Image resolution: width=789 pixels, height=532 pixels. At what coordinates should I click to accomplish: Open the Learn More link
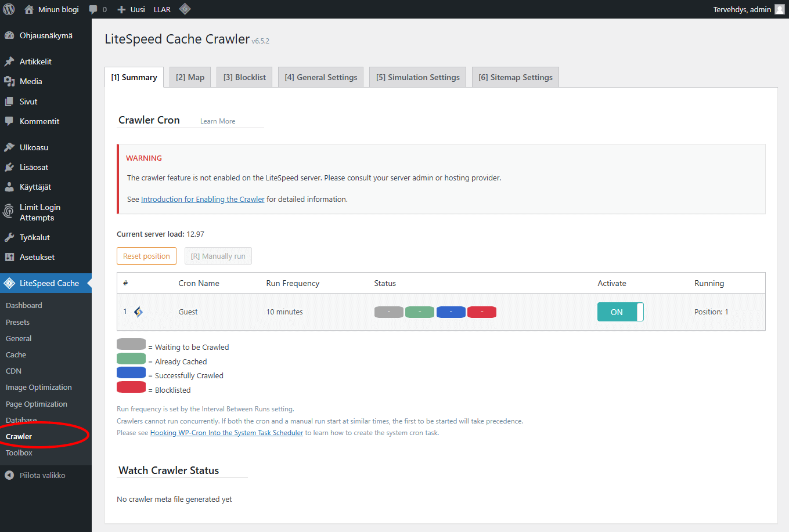tap(218, 121)
